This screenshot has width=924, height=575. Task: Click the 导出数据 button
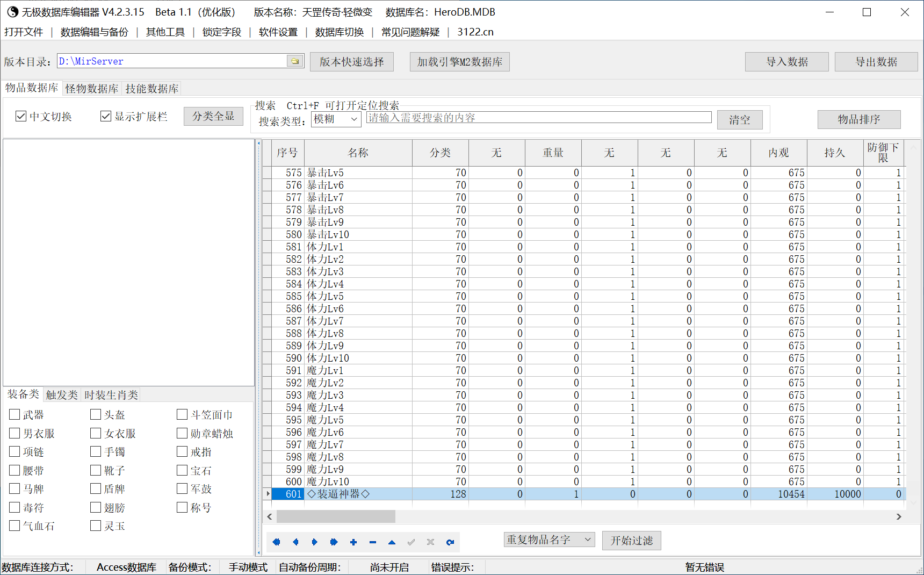pos(877,62)
